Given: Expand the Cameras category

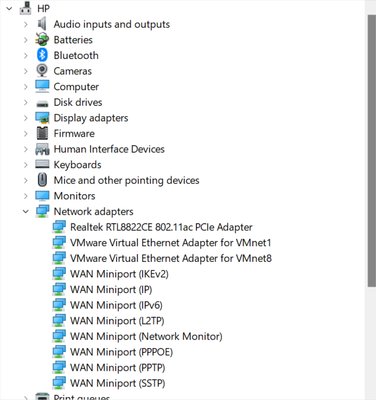Looking at the screenshot, I should (26, 71).
